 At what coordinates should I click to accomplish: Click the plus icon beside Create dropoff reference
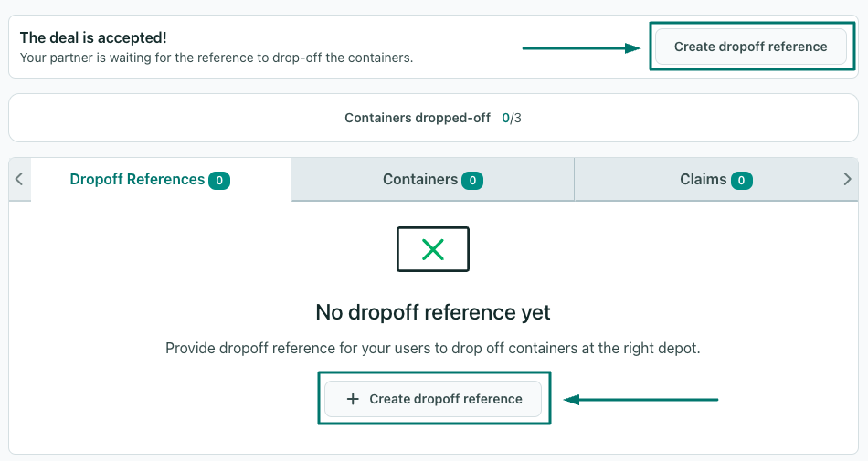[x=353, y=399]
